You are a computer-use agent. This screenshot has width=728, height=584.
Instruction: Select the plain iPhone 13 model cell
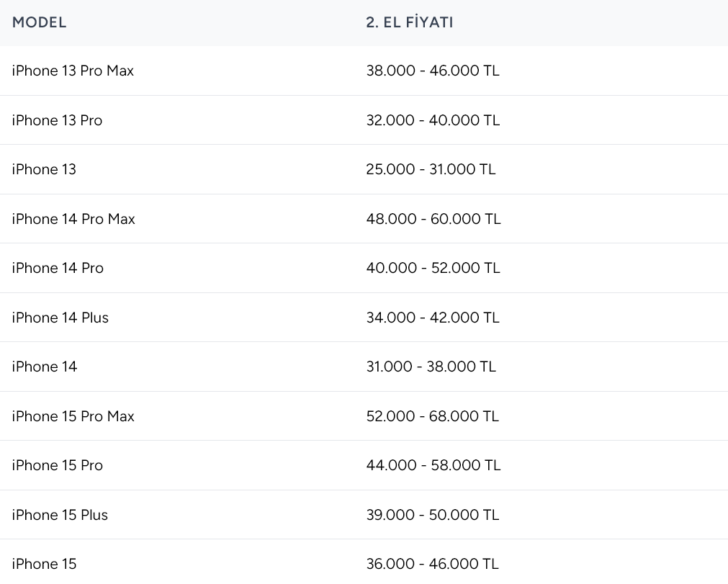coord(44,169)
